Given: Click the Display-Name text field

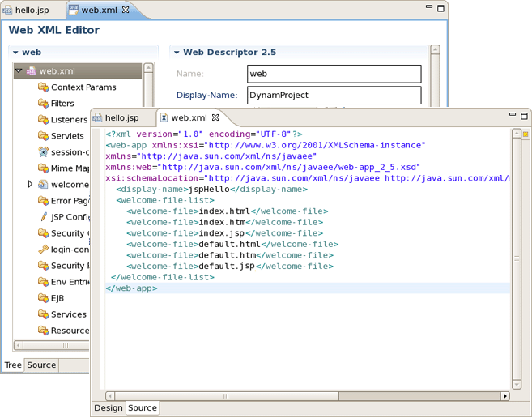Looking at the screenshot, I should (x=334, y=96).
